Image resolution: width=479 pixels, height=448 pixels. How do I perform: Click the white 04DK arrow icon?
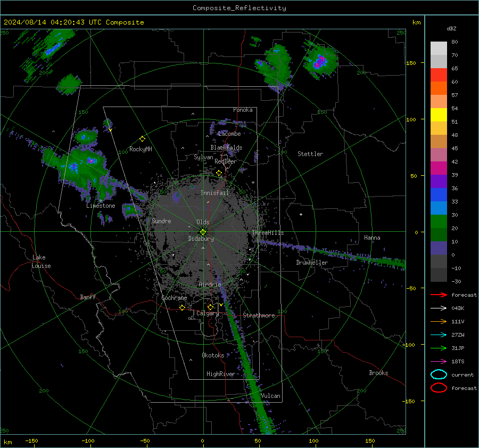pos(439,308)
